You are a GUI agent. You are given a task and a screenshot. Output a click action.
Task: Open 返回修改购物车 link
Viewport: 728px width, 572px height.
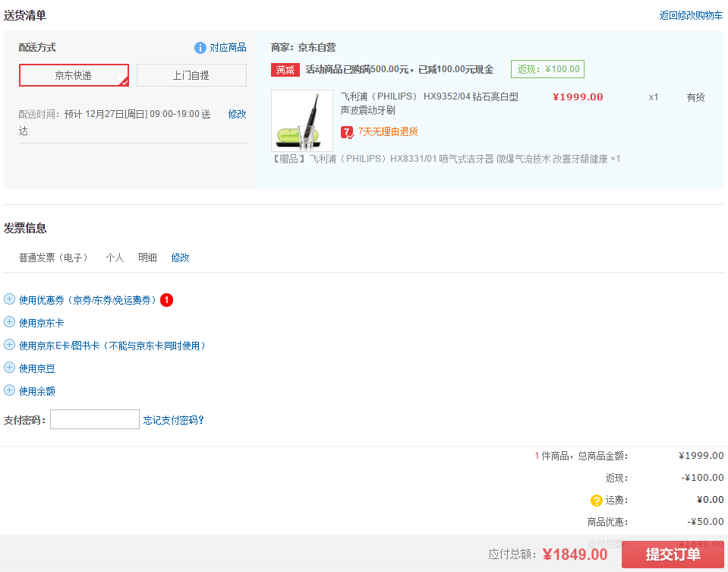[x=691, y=15]
